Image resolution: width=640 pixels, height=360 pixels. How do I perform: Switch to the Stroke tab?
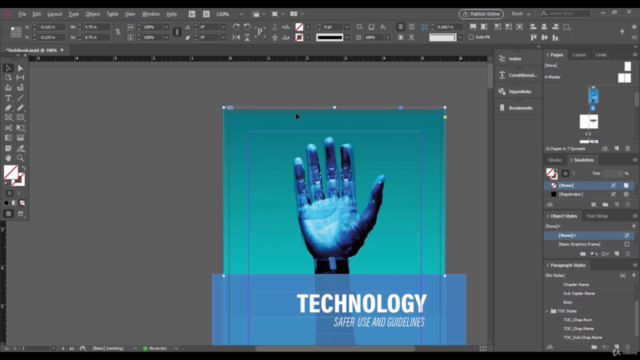[555, 160]
